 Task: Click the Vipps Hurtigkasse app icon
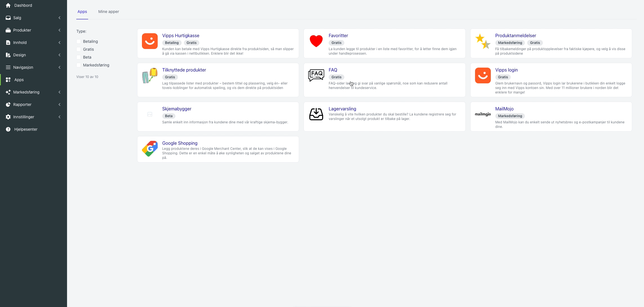(150, 41)
